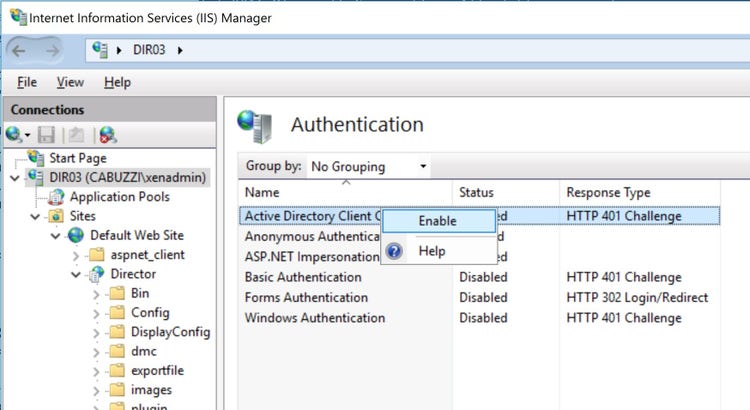Screen dimensions: 750x410
Task: Click the arrow after DIR03 in address bar
Action: pos(180,50)
